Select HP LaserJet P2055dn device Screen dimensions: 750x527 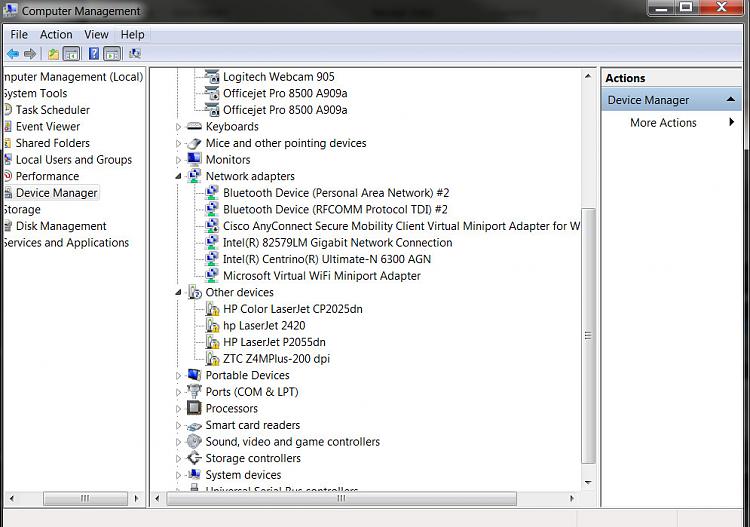click(x=274, y=342)
